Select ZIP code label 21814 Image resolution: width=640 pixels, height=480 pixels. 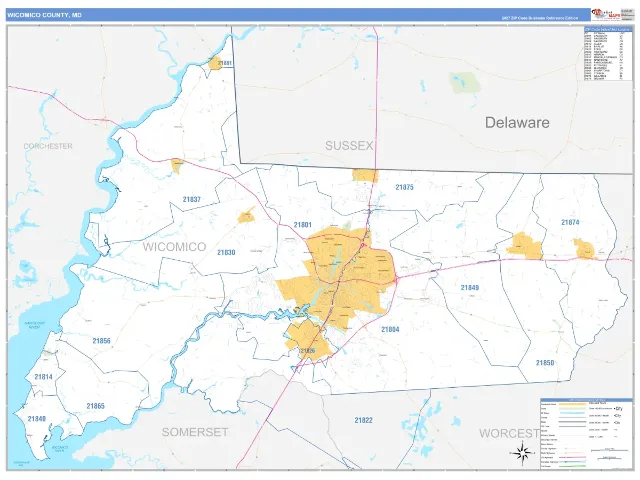pos(43,377)
